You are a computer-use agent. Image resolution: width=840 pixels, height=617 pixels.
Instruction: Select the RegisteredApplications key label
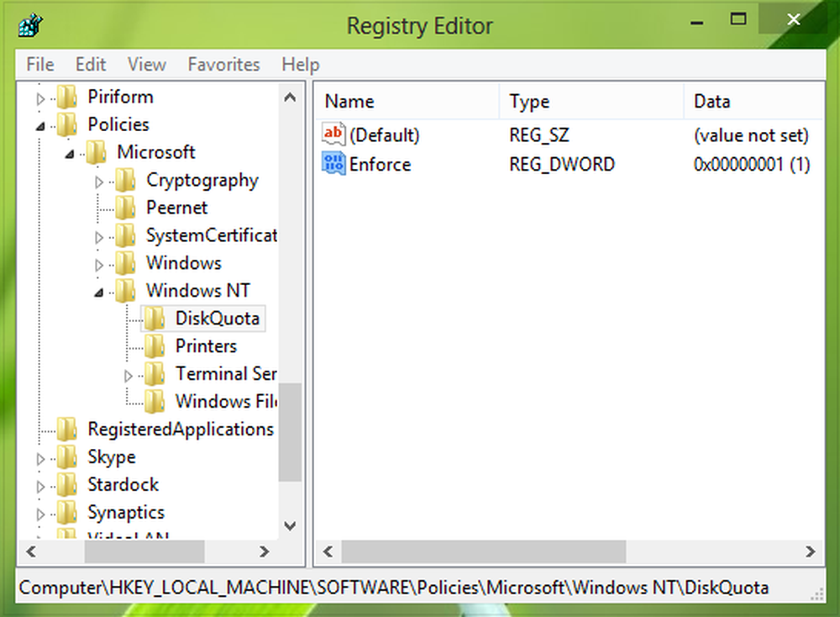coord(181,430)
